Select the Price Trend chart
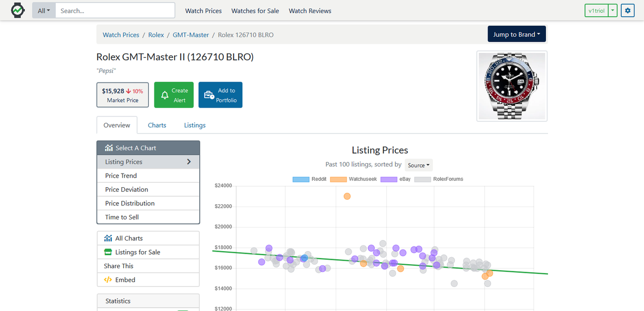This screenshot has height=311, width=644. 148,176
